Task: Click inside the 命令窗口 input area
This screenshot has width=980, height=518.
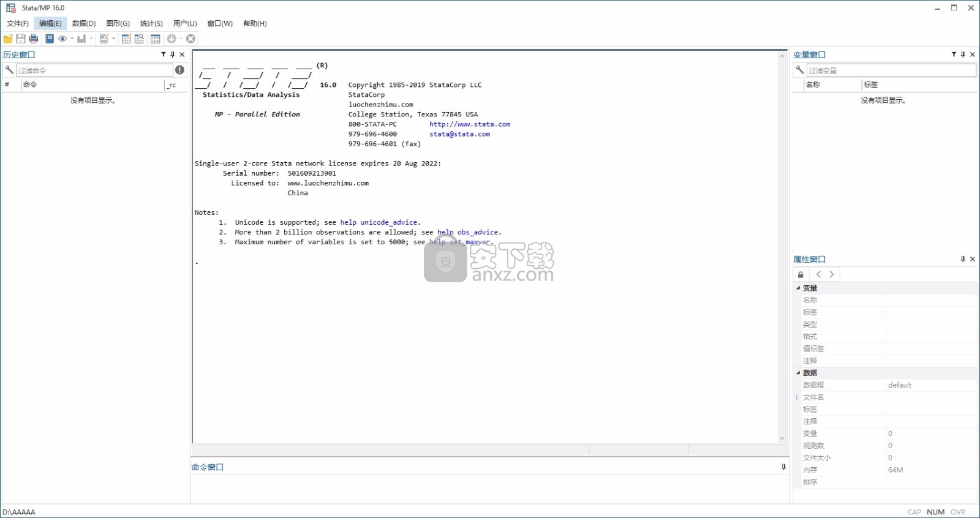Action: pos(489,488)
